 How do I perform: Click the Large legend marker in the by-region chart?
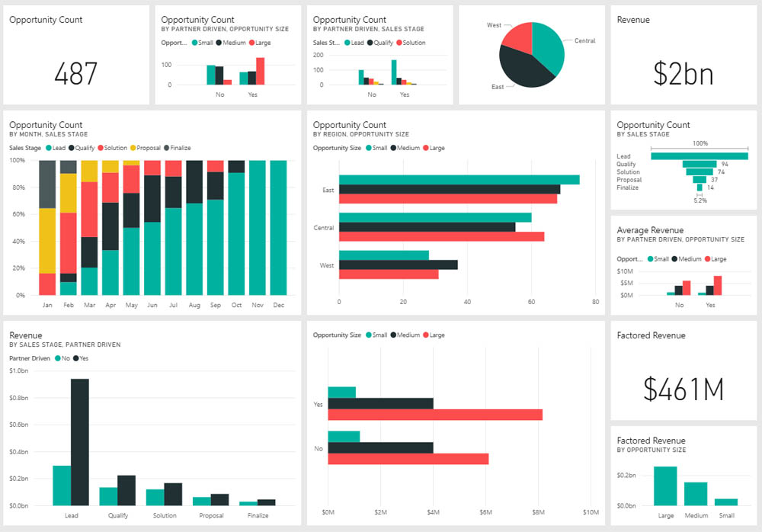(426, 148)
